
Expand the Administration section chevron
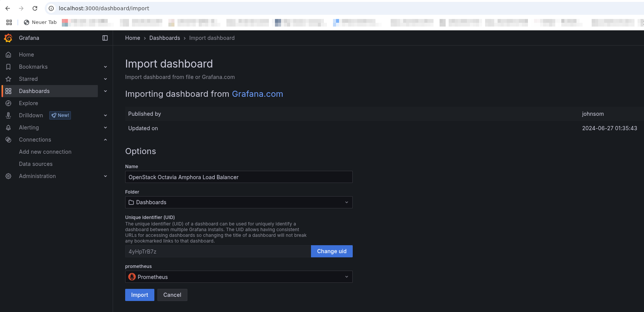(105, 176)
